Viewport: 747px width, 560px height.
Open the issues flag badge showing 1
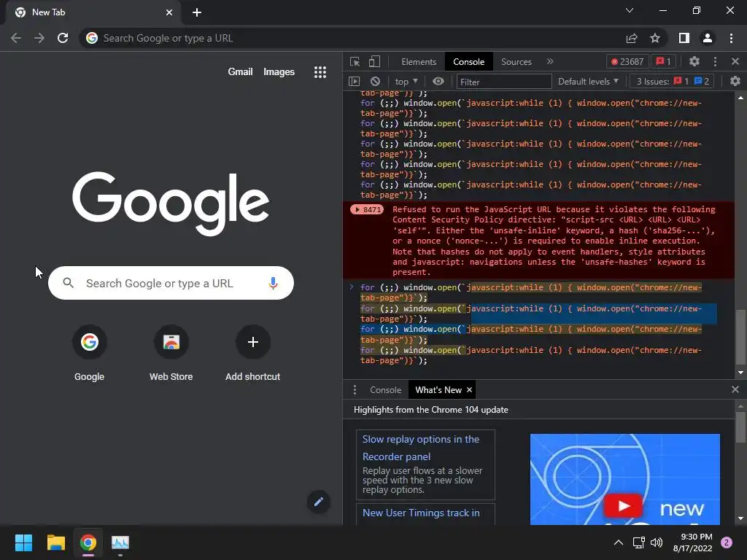click(x=664, y=61)
